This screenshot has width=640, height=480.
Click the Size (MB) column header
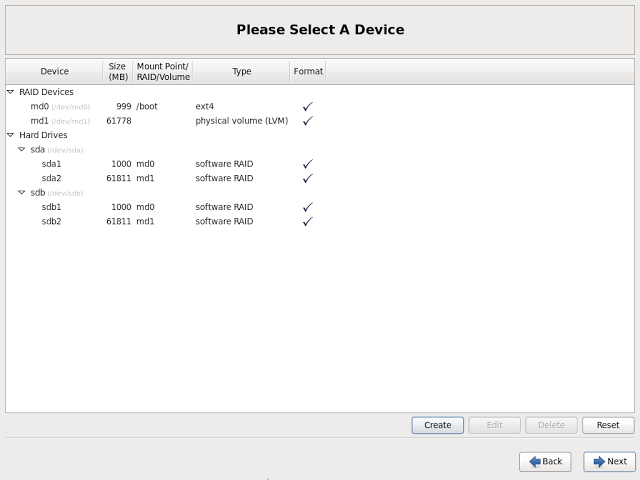coord(117,71)
